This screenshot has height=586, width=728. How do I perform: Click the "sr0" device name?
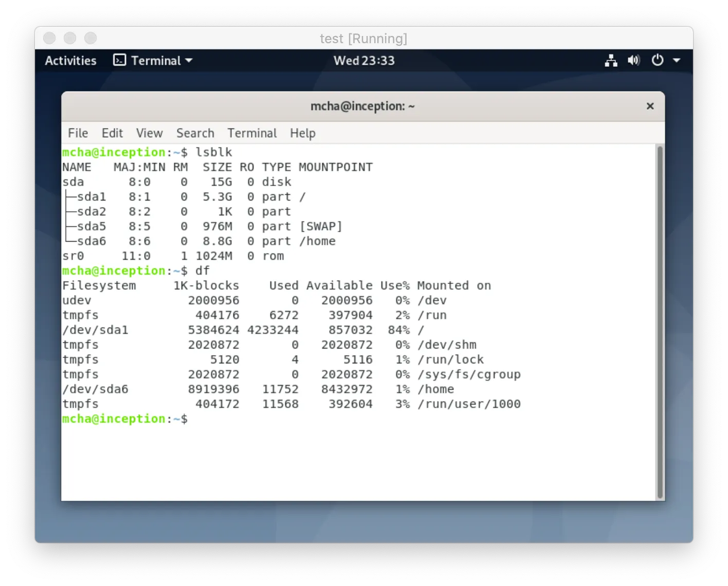73,256
